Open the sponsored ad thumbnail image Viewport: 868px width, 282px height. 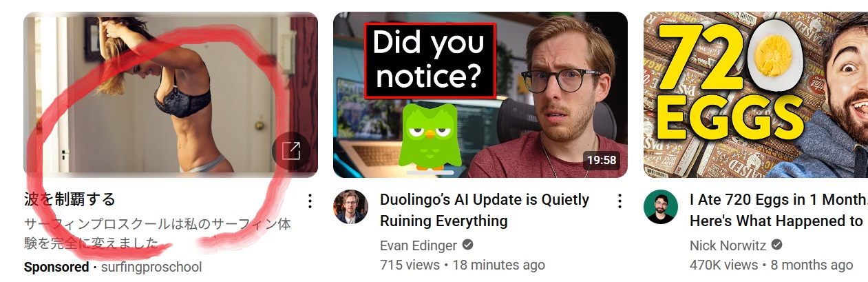(171, 94)
